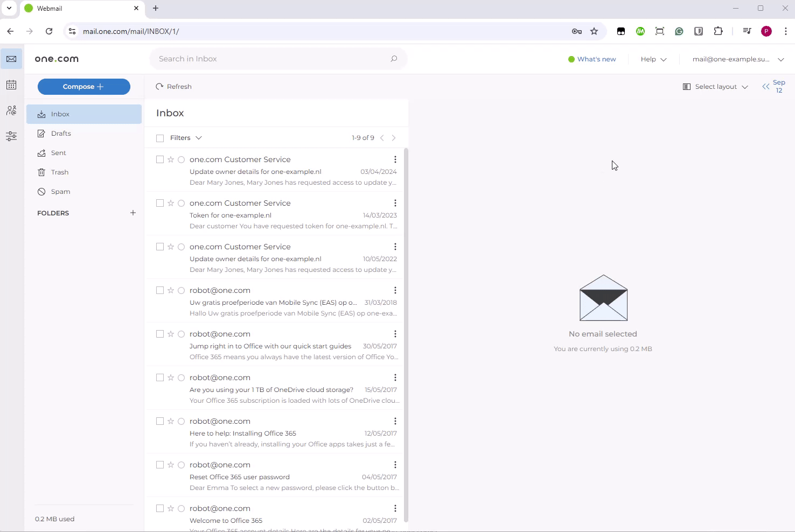Click the search magnifier in Search in Inbox
This screenshot has width=795, height=532.
coord(394,59)
